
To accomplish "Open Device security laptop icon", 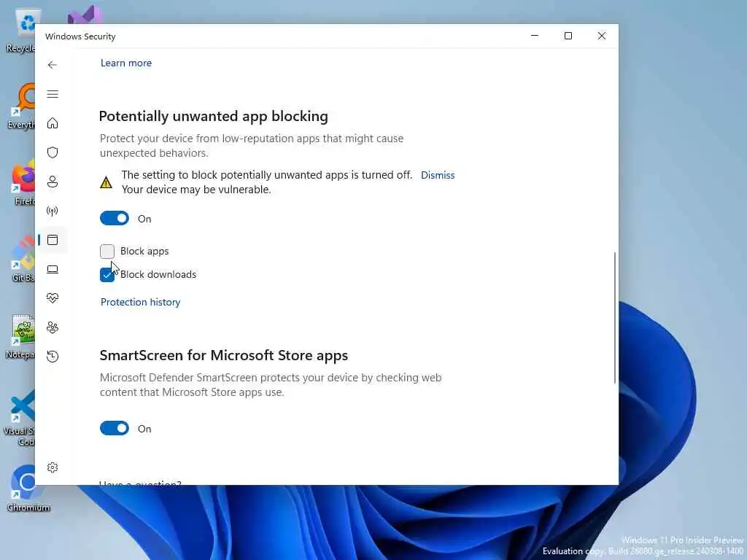I will (x=53, y=270).
